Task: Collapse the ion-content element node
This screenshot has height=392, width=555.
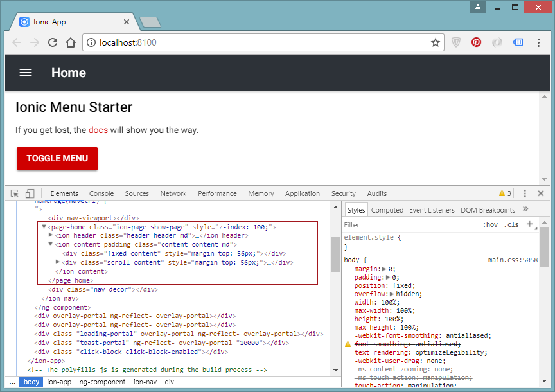Action: [x=51, y=244]
